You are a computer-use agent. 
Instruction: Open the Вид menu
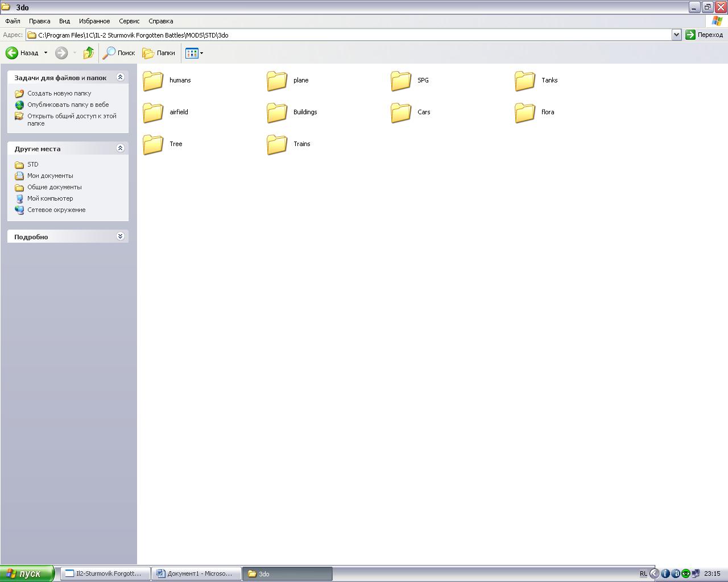64,21
